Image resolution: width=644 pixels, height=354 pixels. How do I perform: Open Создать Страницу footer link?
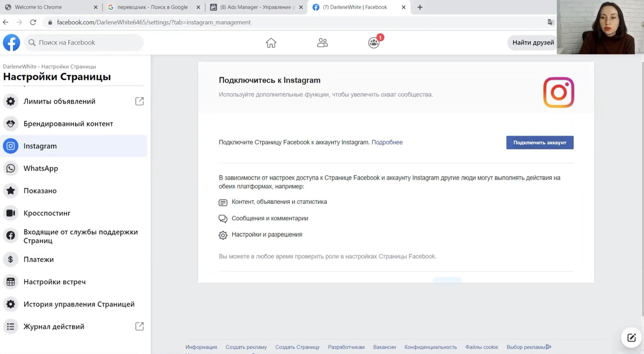pos(297,347)
